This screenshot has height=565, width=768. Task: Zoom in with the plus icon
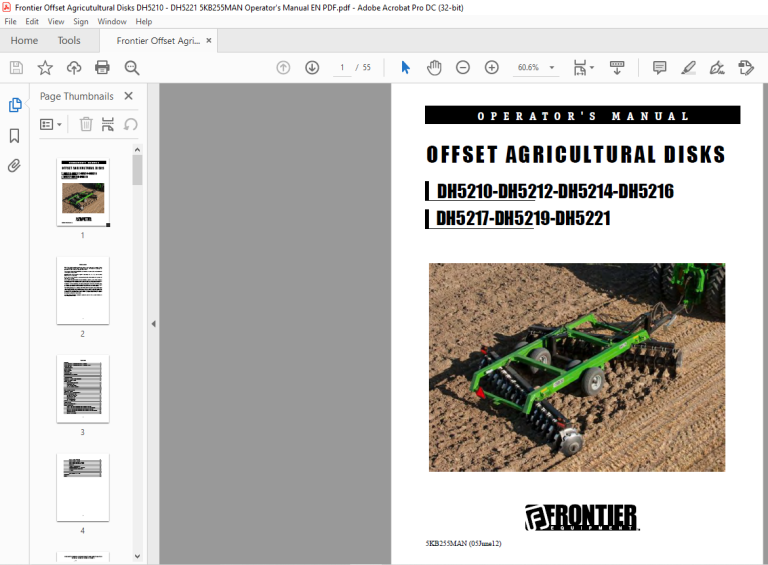coord(492,68)
